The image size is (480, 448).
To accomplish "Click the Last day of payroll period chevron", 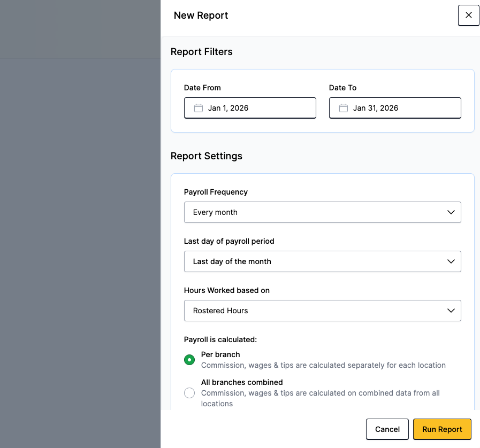I will click(x=451, y=261).
